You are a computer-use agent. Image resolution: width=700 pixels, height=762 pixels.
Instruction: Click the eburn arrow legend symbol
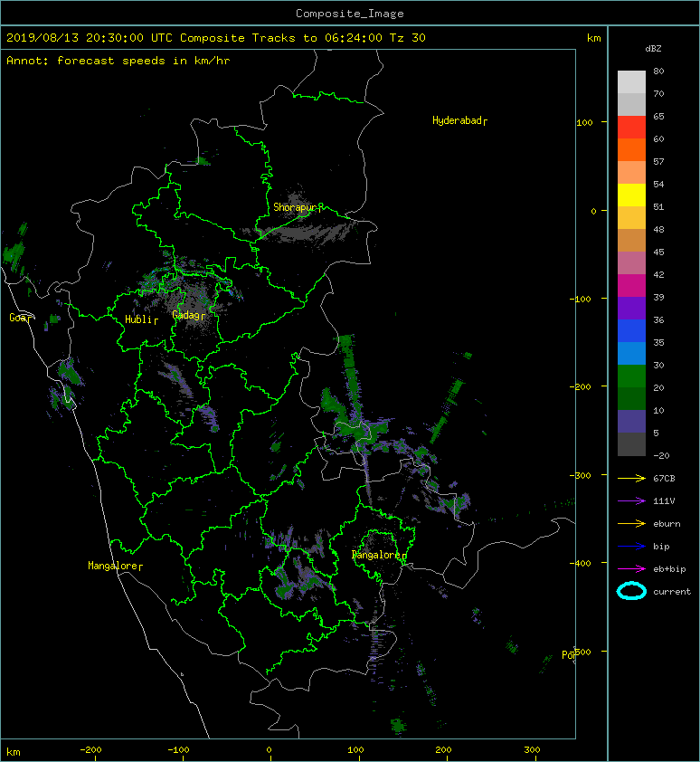[631, 523]
